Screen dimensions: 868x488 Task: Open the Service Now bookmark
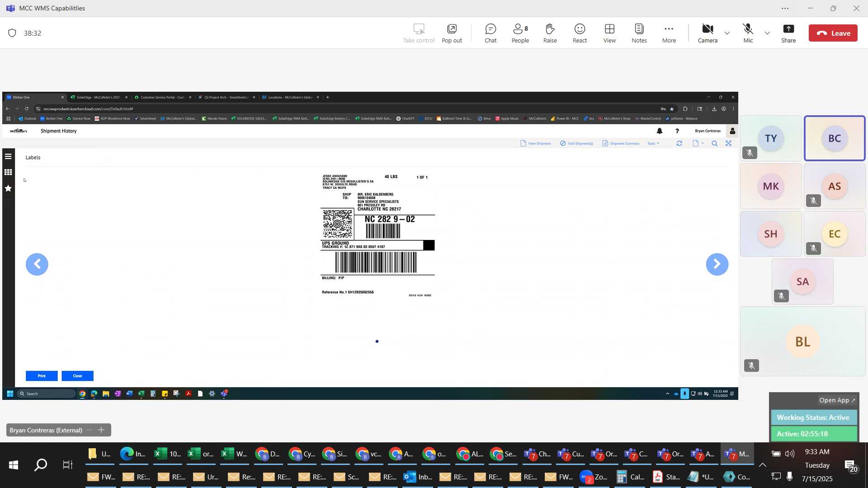[x=79, y=119]
